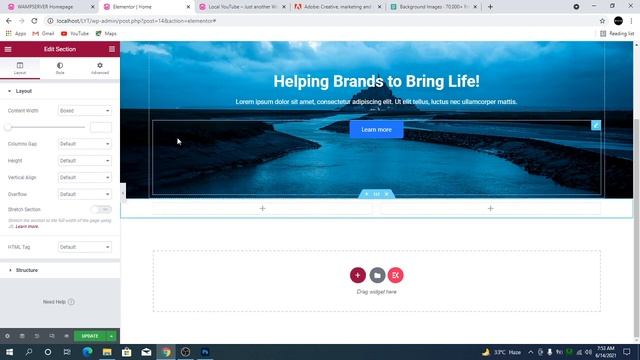Click the Learn more button in hero
This screenshot has height=360, width=640.
tap(376, 130)
